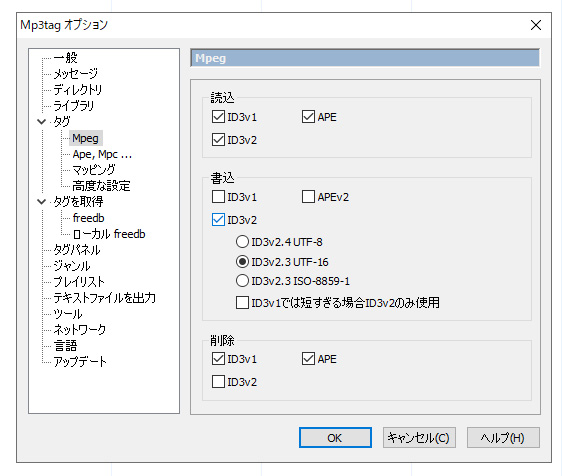This screenshot has width=565, height=476.
Task: Uncheck APE under 読込 section
Action: 308,117
